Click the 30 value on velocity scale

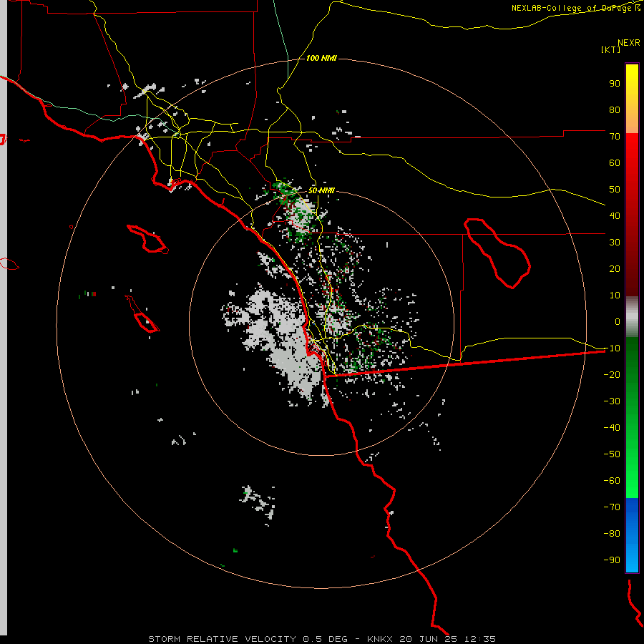[615, 243]
